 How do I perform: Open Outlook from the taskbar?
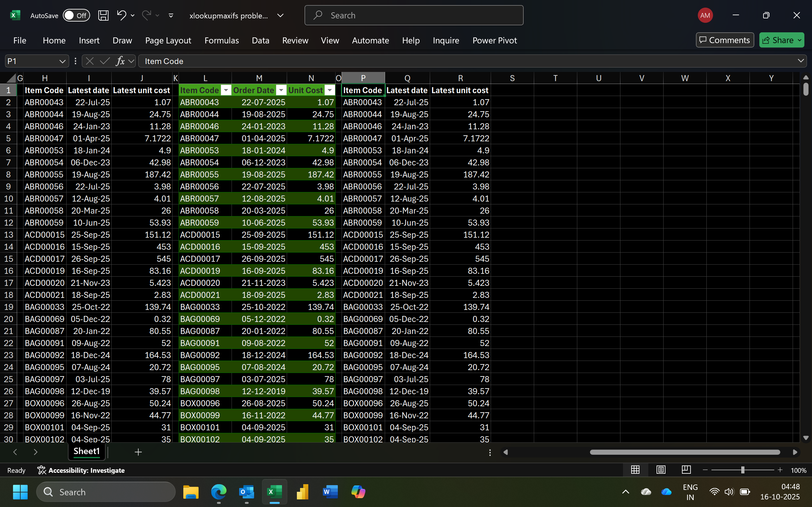tap(247, 492)
